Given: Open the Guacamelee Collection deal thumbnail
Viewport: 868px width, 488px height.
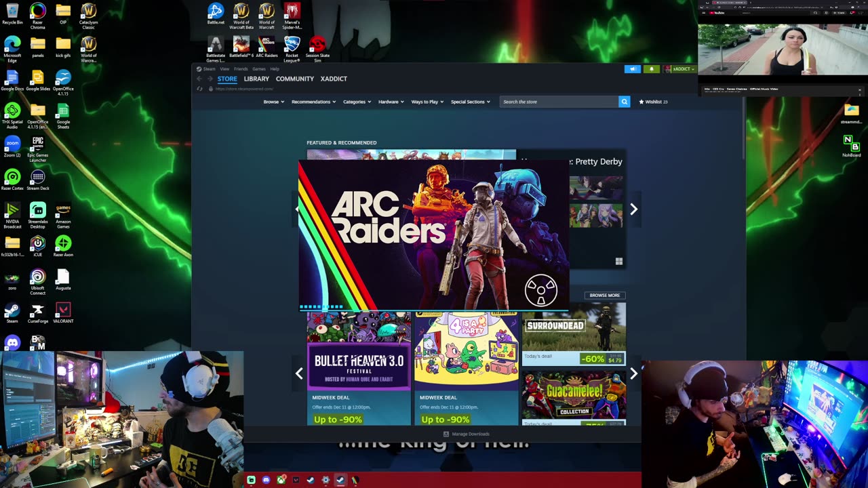Looking at the screenshot, I should (x=574, y=398).
